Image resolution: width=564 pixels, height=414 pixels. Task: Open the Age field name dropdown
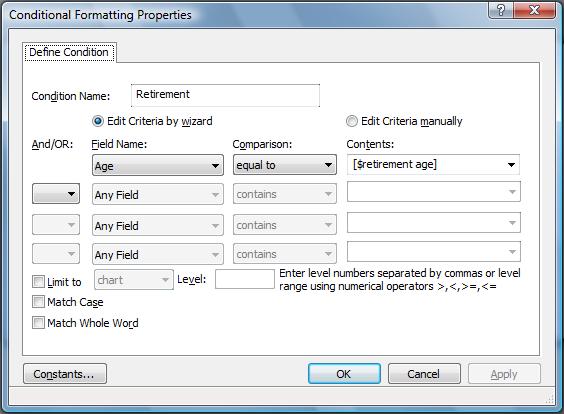[158, 165]
